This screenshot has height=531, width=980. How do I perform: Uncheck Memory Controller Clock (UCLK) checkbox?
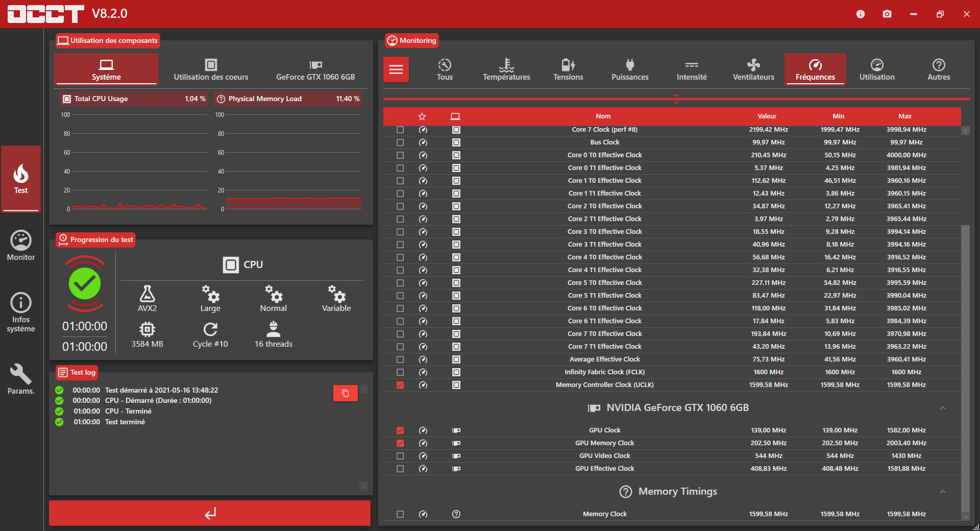[400, 385]
